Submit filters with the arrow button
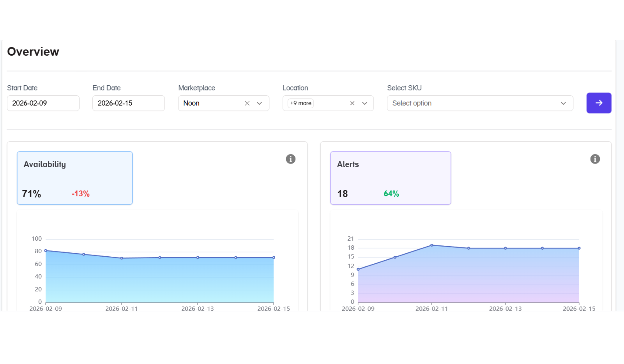Image resolution: width=624 pixels, height=364 pixels. click(599, 103)
